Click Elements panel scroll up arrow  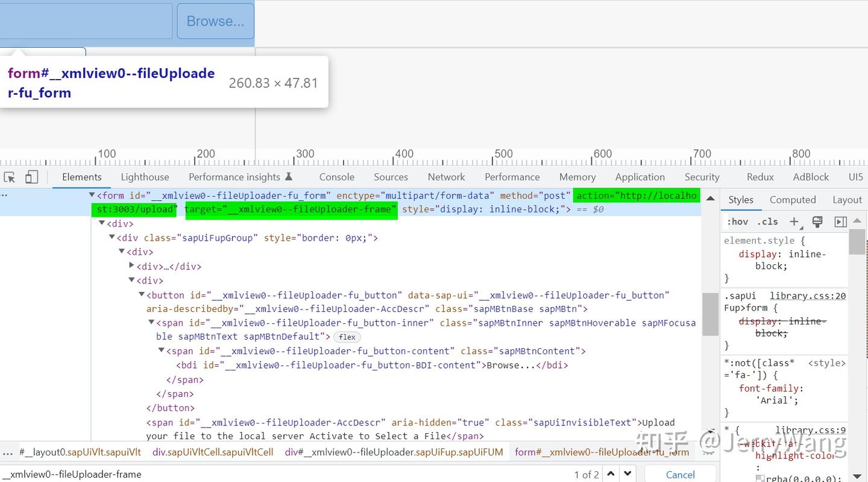(711, 198)
